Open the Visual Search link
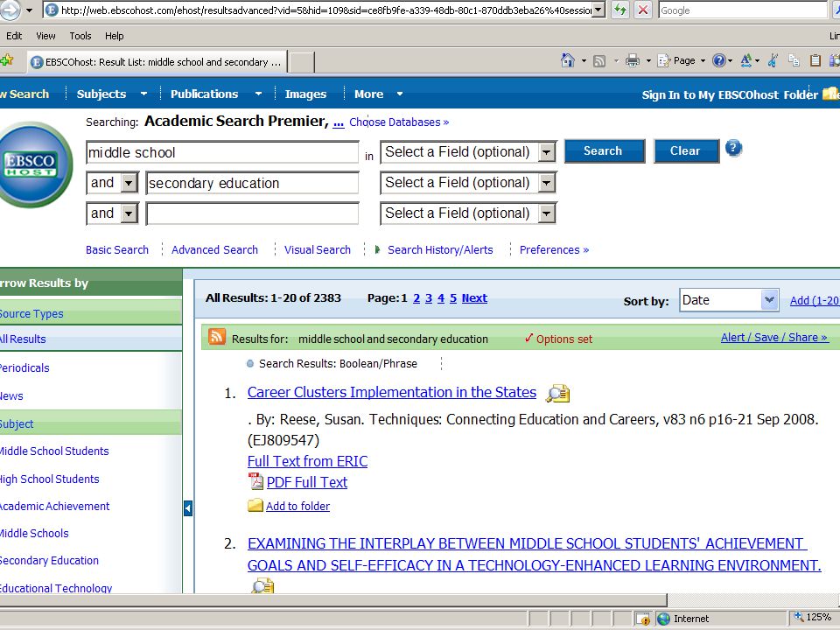The image size is (840, 630). click(317, 249)
